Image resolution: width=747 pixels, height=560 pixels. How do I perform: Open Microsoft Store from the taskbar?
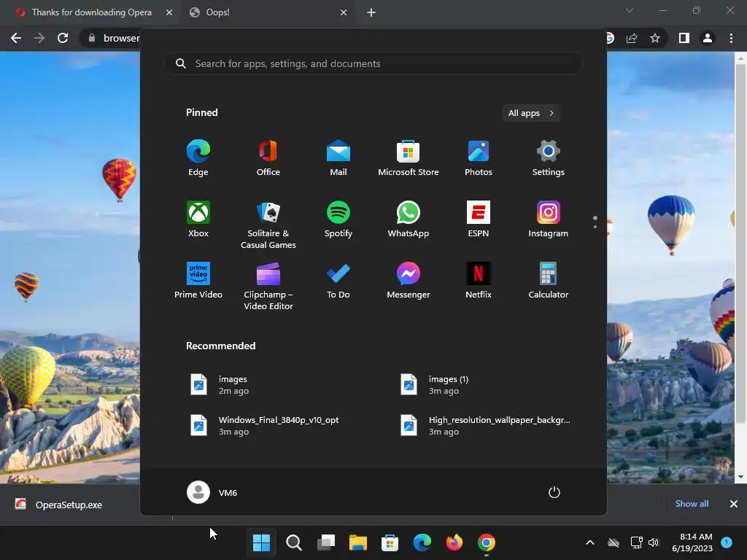(390, 542)
